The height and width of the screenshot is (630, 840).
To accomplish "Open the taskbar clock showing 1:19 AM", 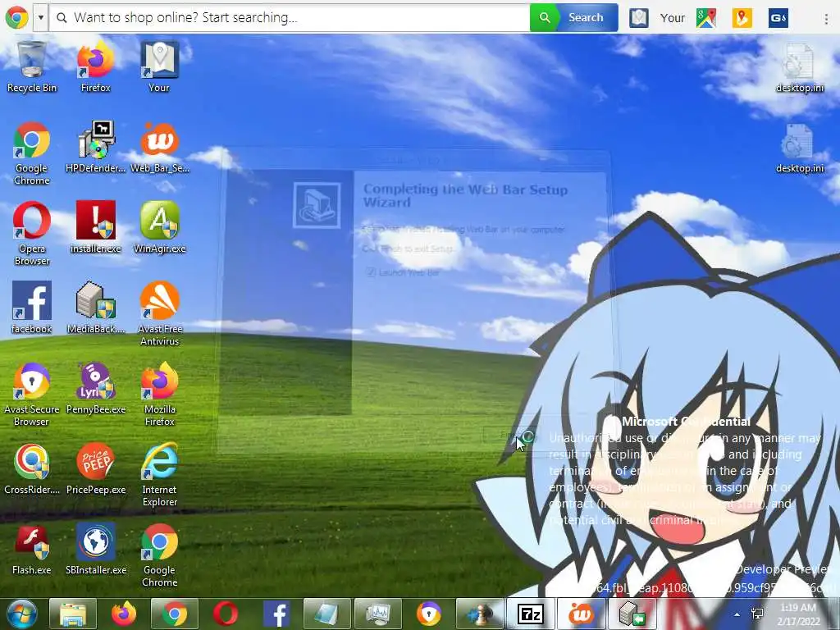I will pos(798,614).
